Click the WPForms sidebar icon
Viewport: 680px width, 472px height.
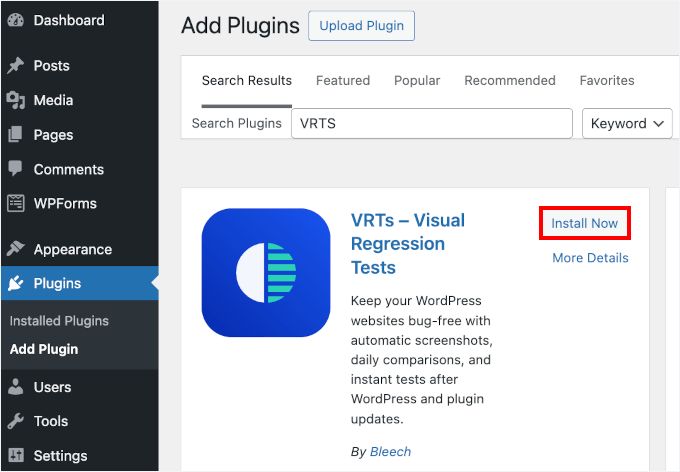[x=16, y=203]
